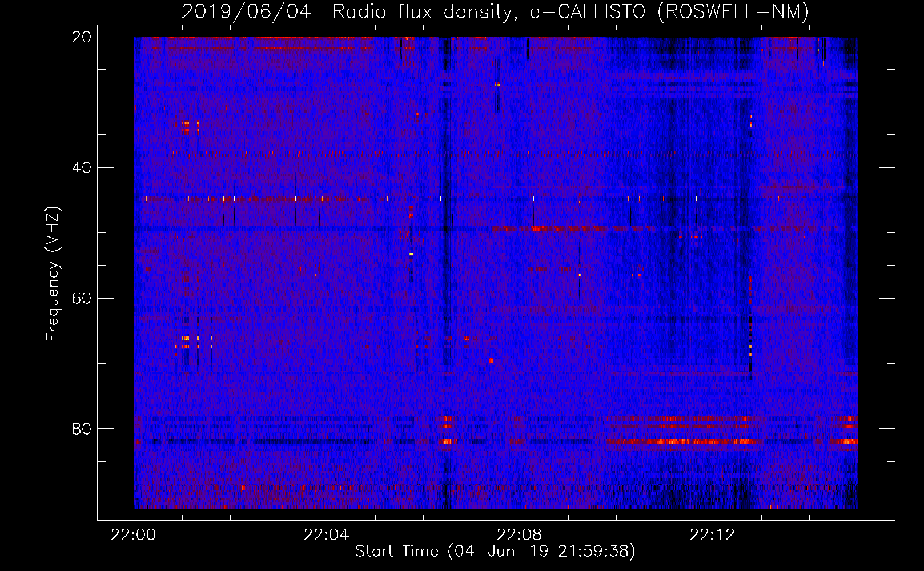This screenshot has height=571, width=924.
Task: Click the 22:00 time tick label
Action: (134, 535)
